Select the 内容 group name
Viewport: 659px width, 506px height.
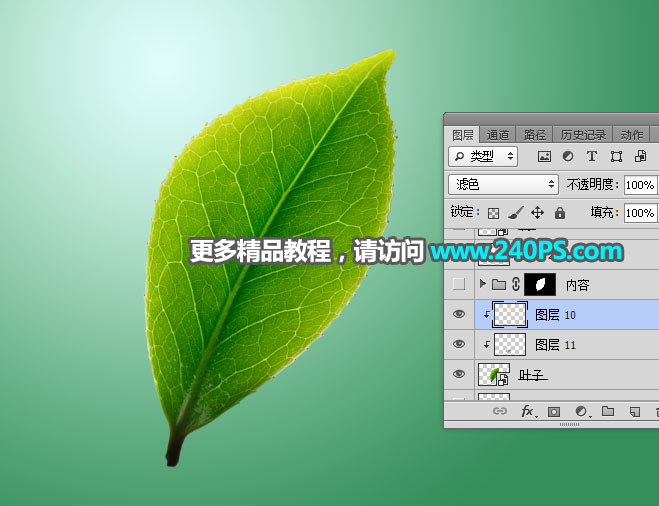pos(577,285)
